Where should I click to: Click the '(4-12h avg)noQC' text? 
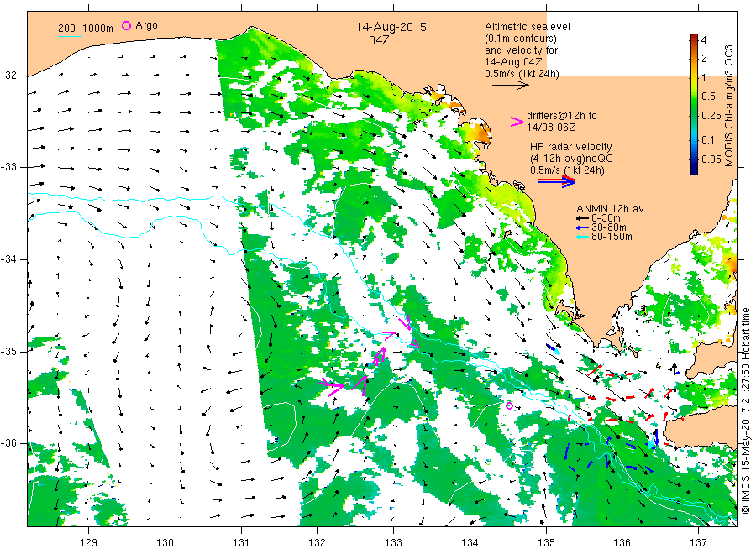point(571,159)
